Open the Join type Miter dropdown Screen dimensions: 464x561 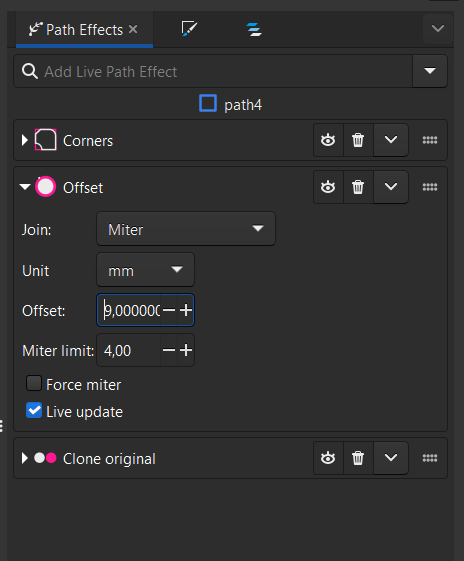(186, 229)
